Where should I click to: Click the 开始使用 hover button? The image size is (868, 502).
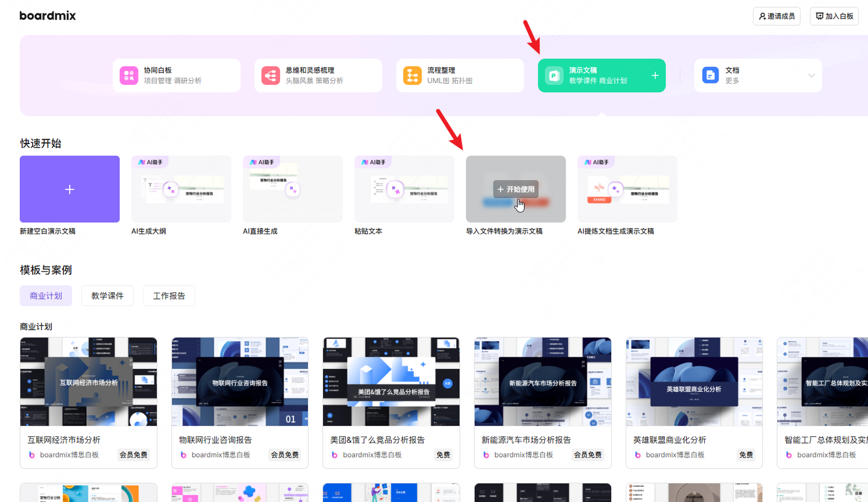[515, 189]
